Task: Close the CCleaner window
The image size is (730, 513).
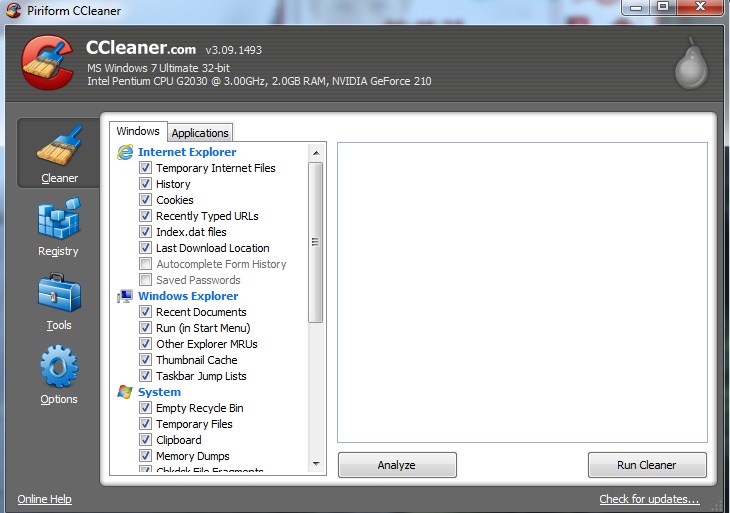Action: (700, 7)
